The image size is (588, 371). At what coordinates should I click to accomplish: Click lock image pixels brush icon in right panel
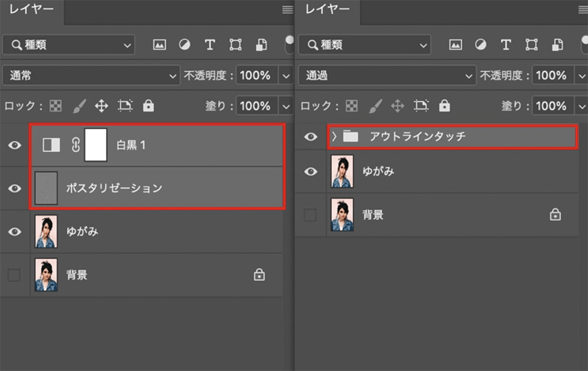click(376, 106)
